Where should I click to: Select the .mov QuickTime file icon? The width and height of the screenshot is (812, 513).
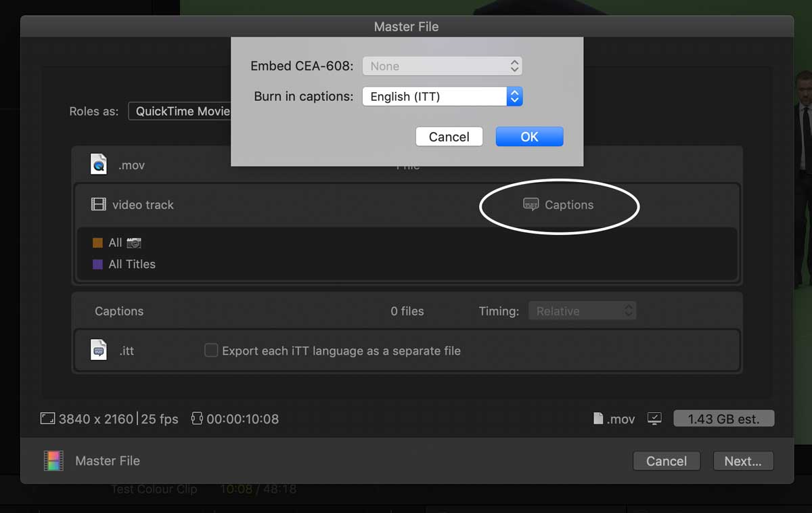point(99,164)
